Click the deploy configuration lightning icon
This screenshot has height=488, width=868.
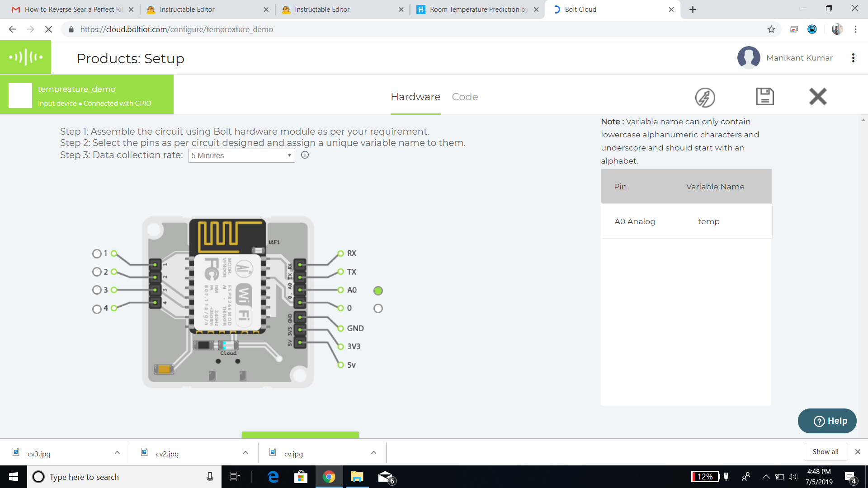click(705, 97)
